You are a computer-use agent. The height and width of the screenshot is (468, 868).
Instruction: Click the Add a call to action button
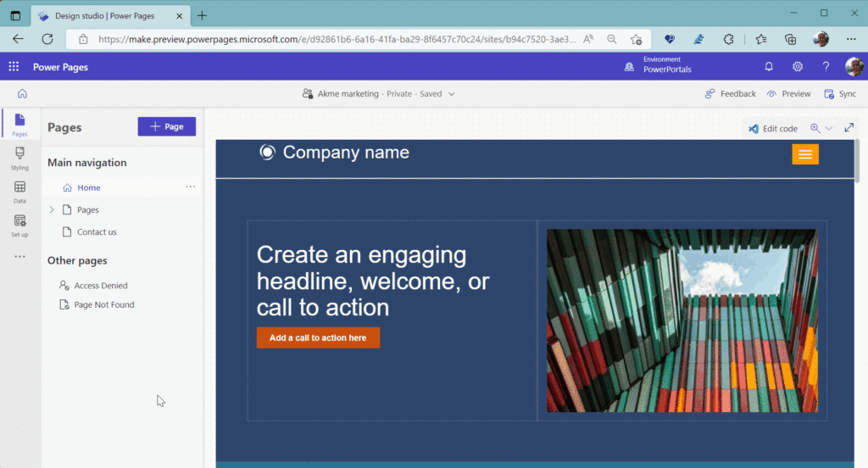coord(318,337)
